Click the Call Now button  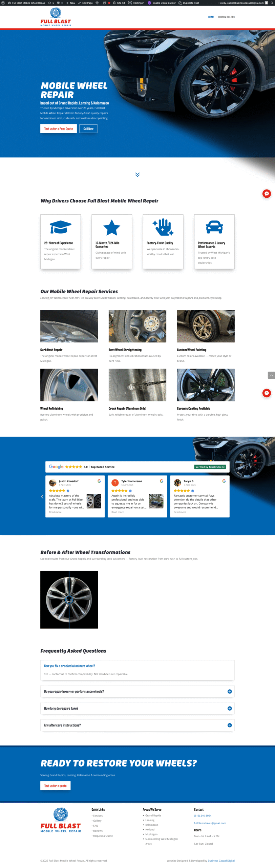[88, 129]
